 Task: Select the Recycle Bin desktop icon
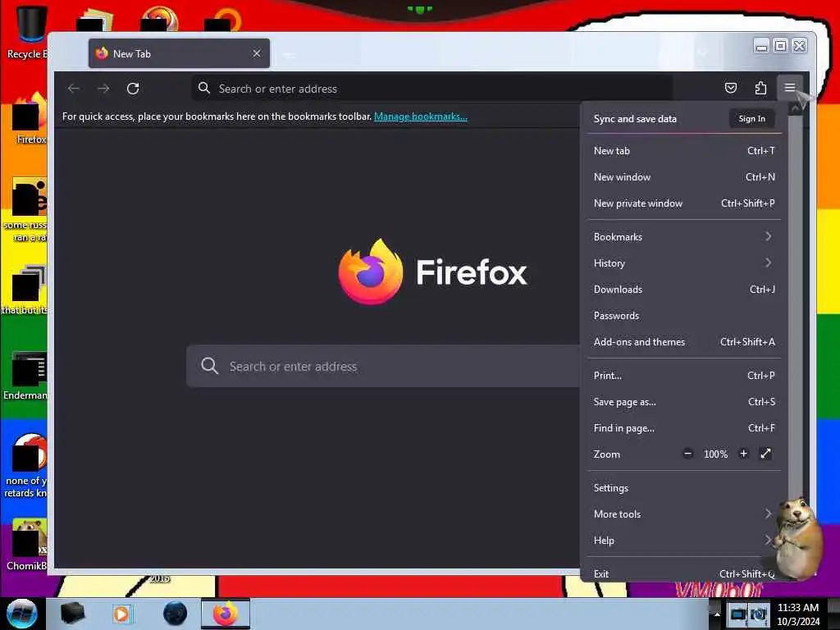pos(27,32)
